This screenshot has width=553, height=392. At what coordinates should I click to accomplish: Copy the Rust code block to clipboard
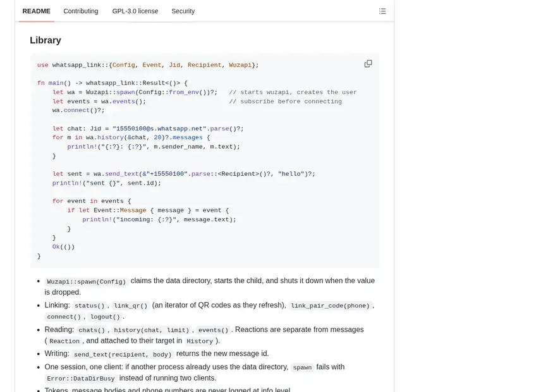click(x=368, y=64)
